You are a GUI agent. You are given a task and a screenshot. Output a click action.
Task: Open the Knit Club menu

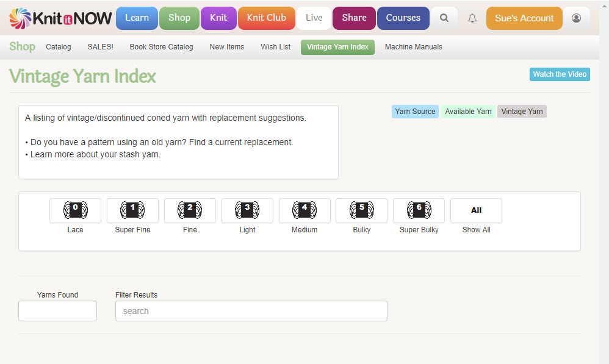click(267, 18)
